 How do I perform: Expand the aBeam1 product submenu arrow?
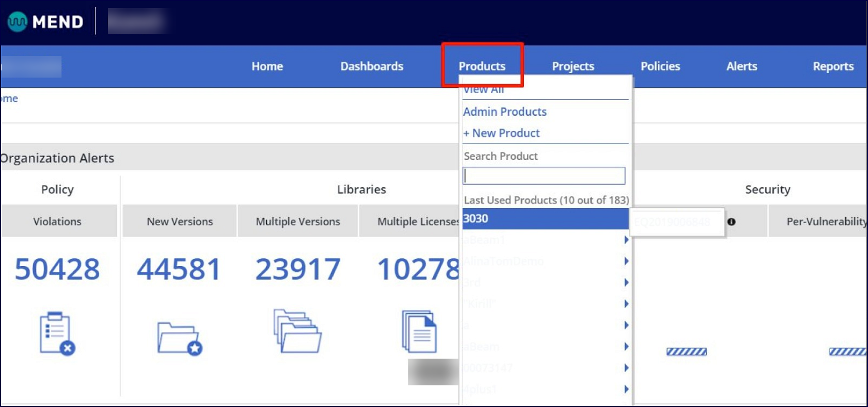[626, 240]
